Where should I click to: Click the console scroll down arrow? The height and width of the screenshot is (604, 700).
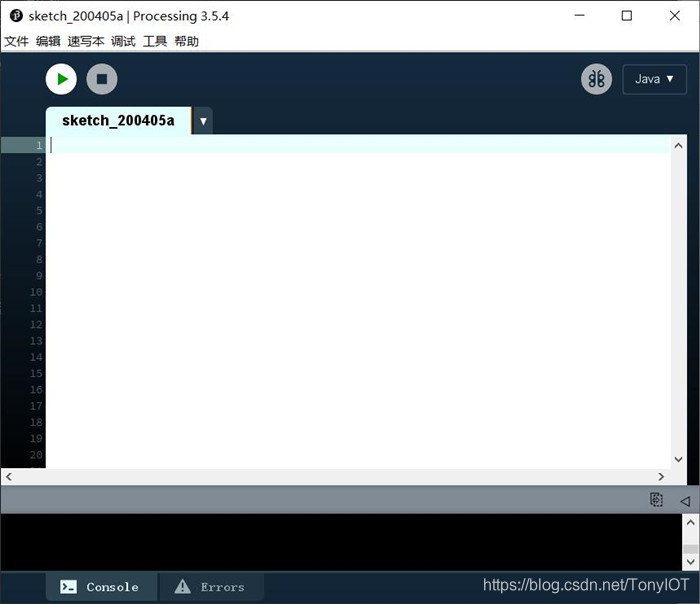pos(691,562)
